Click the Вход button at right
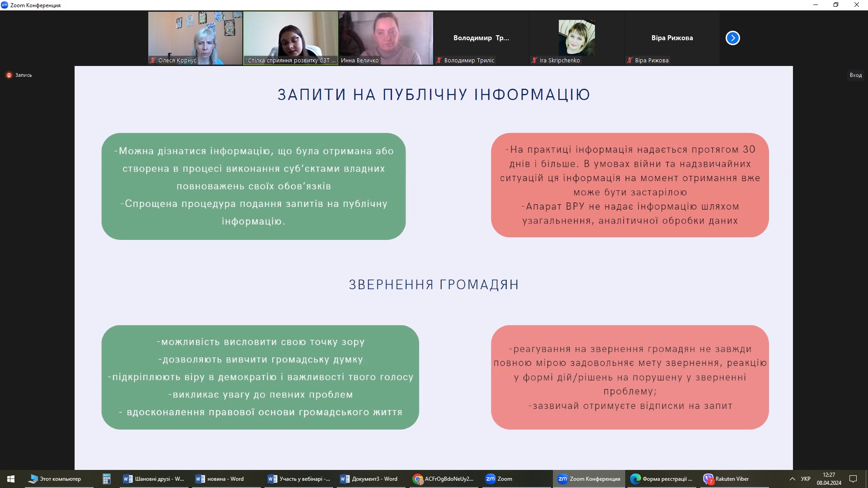Image resolution: width=868 pixels, height=488 pixels. pyautogui.click(x=855, y=75)
